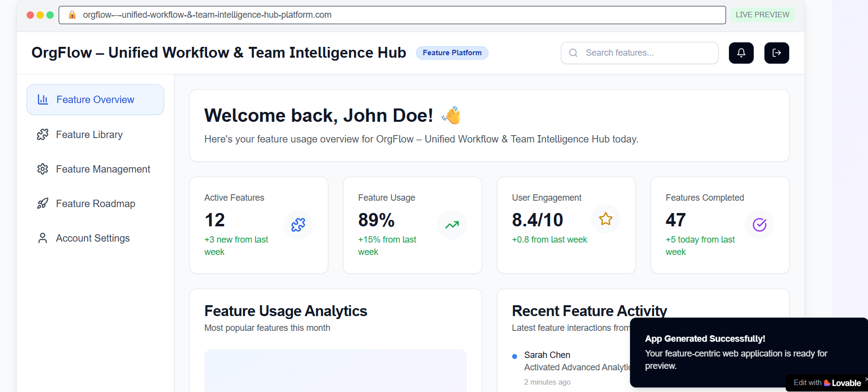Click the Sarah Chen activity name

pos(547,355)
